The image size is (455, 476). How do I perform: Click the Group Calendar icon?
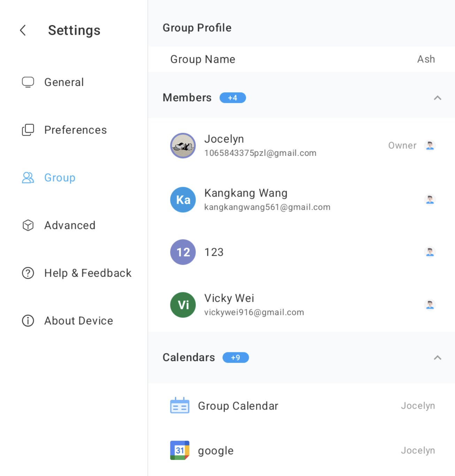[180, 406]
